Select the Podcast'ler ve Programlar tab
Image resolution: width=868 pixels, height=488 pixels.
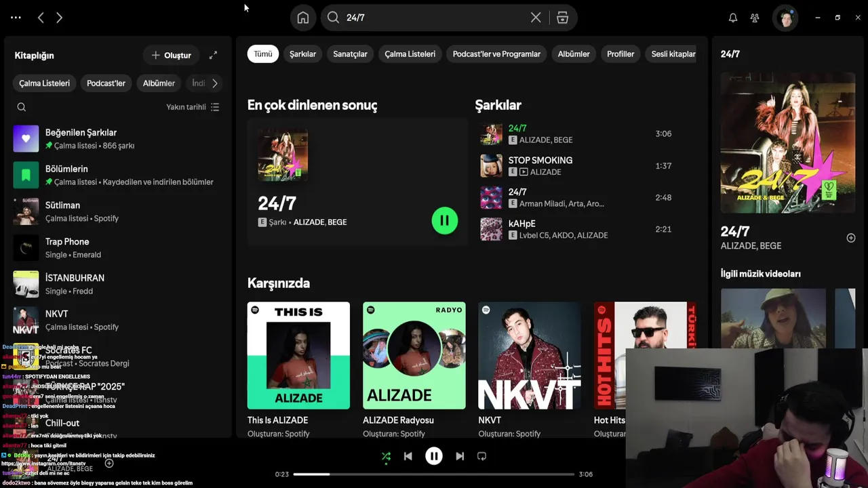[496, 54]
